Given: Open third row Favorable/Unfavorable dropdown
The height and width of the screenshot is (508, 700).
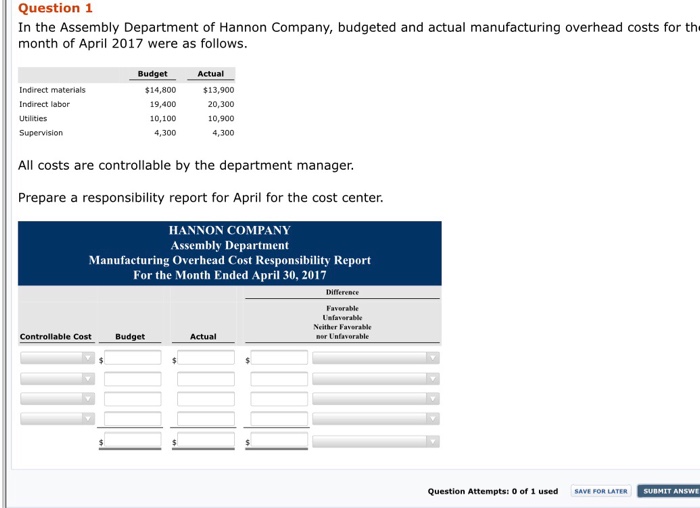Looking at the screenshot, I should [376, 398].
